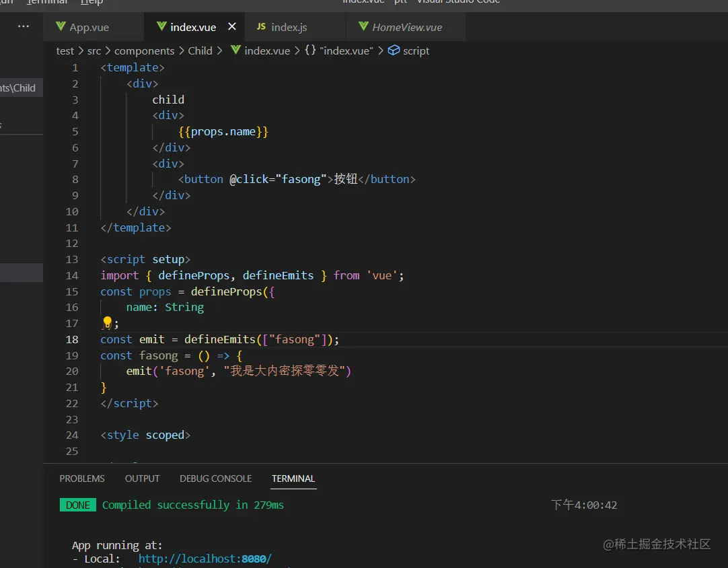Click '{{props.name}}' in the template
728x568 pixels.
tap(223, 132)
